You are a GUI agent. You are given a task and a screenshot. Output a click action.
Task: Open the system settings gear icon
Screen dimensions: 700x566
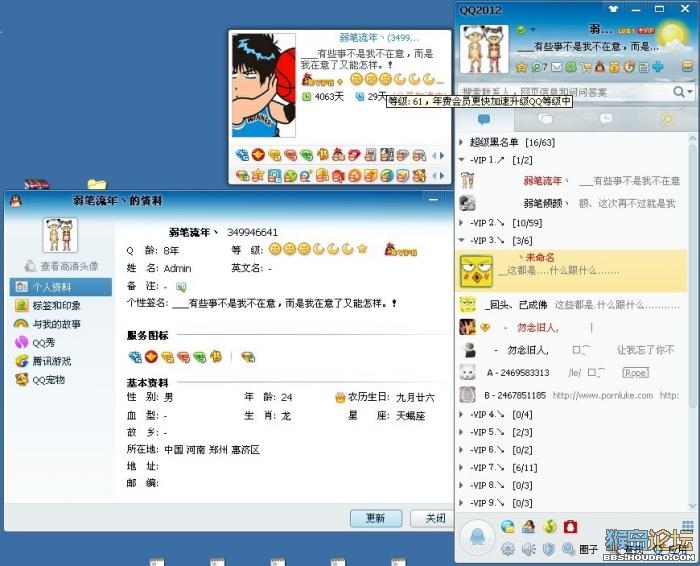pos(508,549)
